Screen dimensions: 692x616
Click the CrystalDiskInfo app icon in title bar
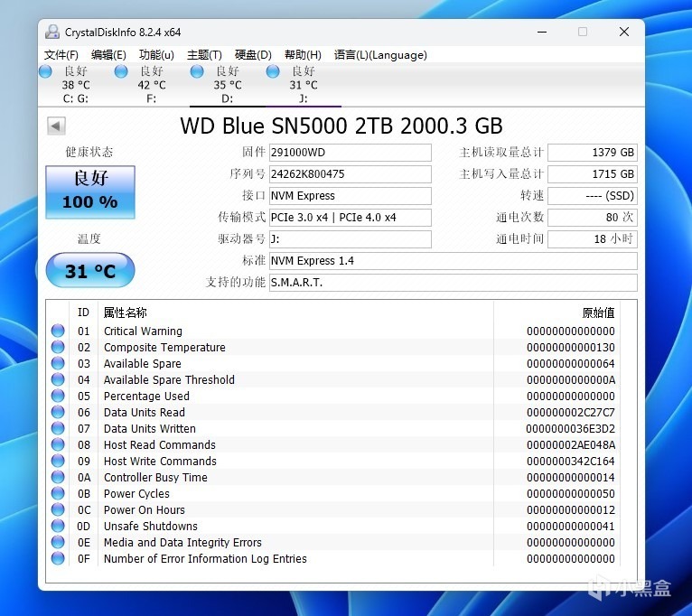(52, 32)
